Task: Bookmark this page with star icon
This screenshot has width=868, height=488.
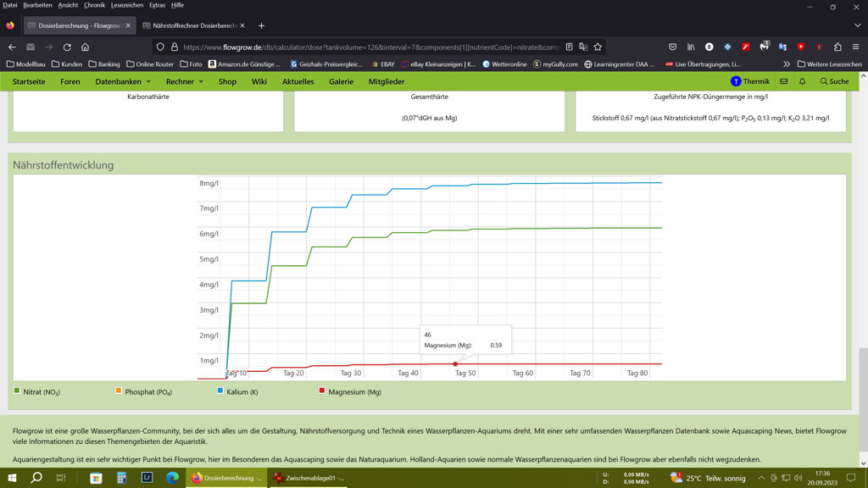Action: pos(598,47)
